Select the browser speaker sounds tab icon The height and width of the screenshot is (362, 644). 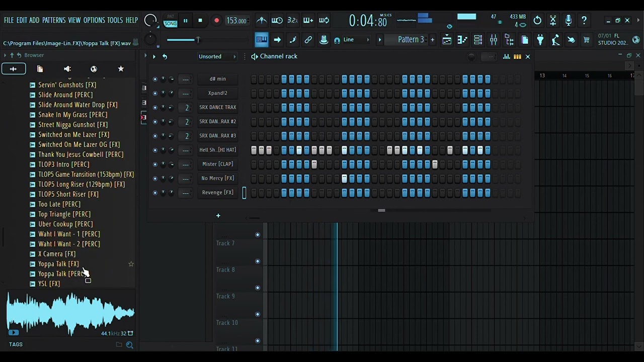coord(67,69)
